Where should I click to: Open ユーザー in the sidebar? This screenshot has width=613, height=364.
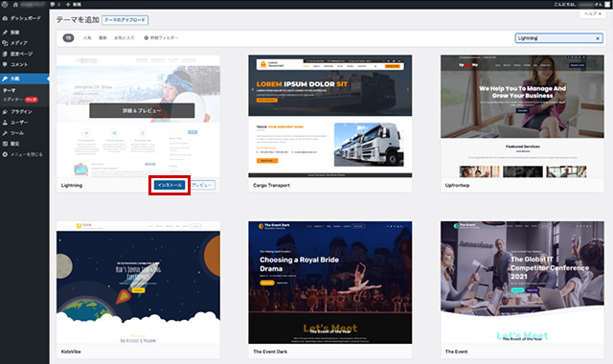click(x=15, y=123)
